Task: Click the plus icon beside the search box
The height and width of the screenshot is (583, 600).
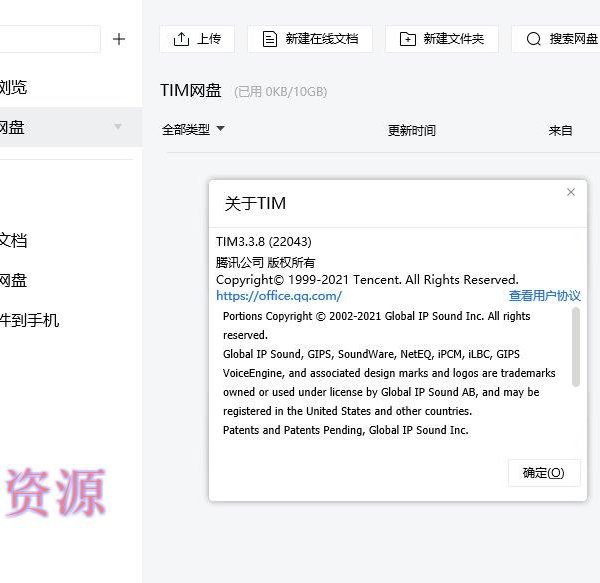Action: pos(119,39)
